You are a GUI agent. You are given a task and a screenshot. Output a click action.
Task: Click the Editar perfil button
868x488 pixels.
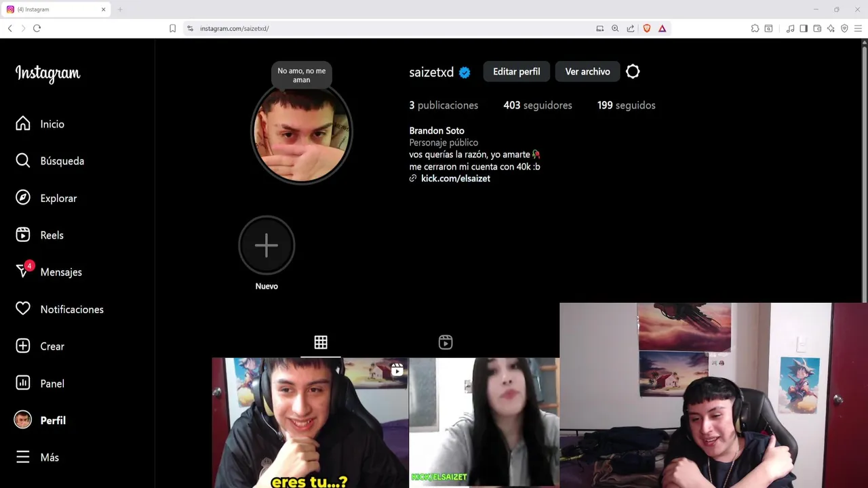(517, 71)
